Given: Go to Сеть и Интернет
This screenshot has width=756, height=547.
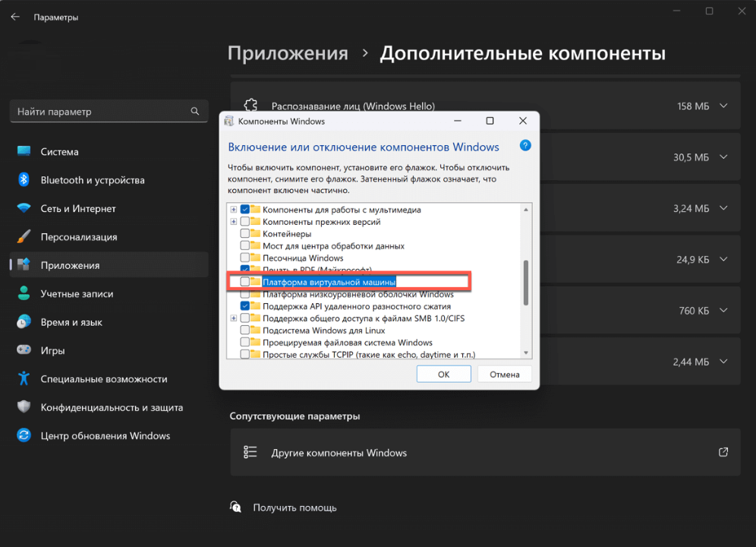Looking at the screenshot, I should point(109,209).
